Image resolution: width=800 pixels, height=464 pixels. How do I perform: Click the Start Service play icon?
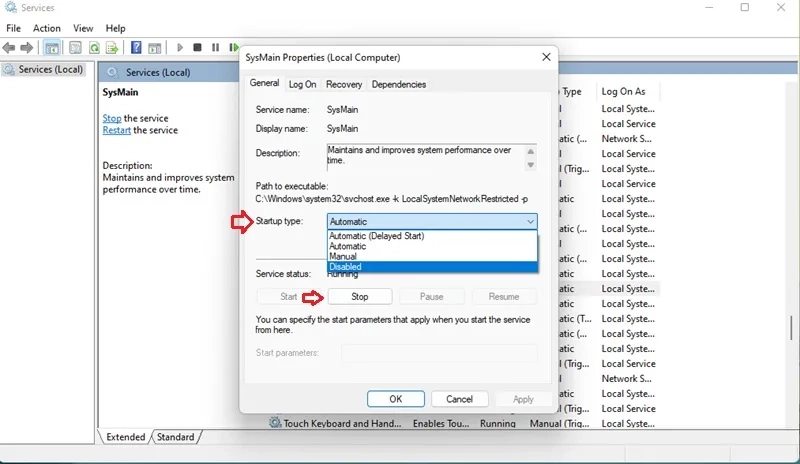tap(180, 47)
